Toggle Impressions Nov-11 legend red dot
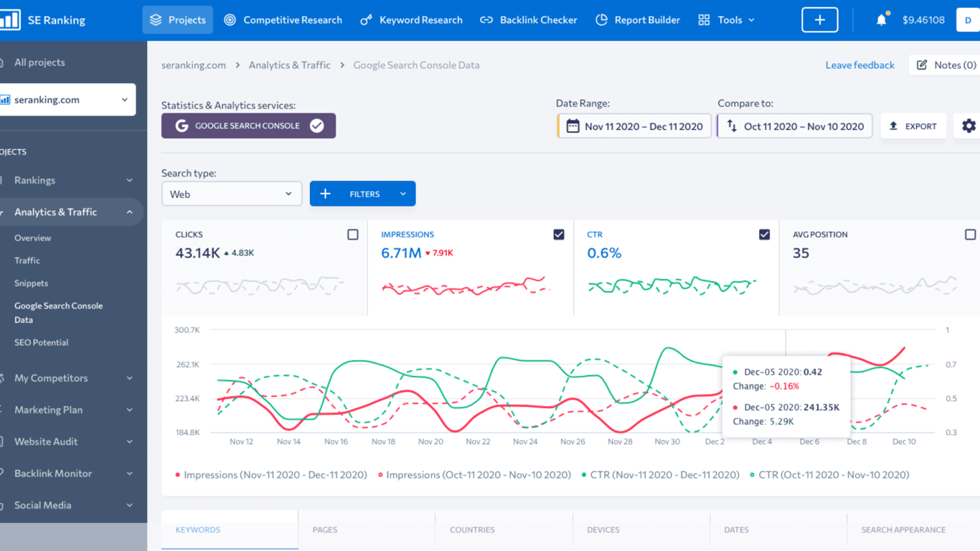The width and height of the screenshot is (980, 551). [x=178, y=475]
